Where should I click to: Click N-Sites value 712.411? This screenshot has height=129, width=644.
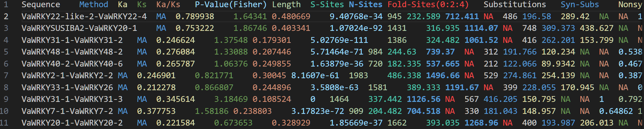click(462, 16)
